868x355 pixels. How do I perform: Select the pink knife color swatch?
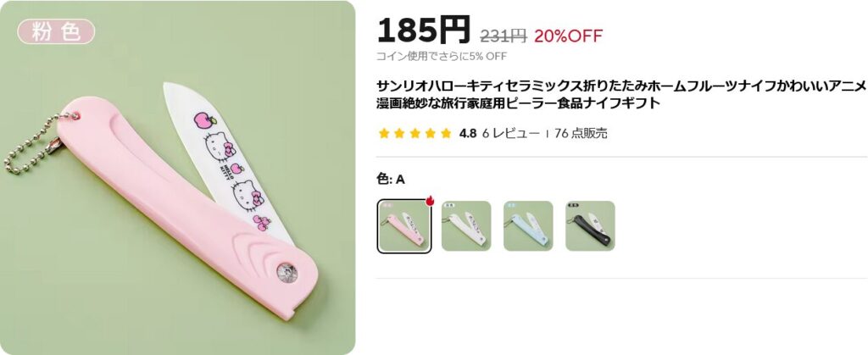click(404, 226)
